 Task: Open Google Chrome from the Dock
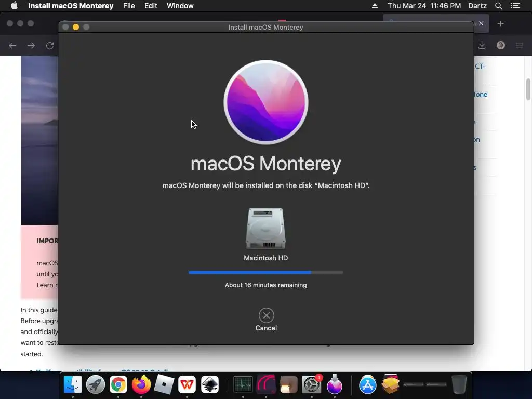118,384
